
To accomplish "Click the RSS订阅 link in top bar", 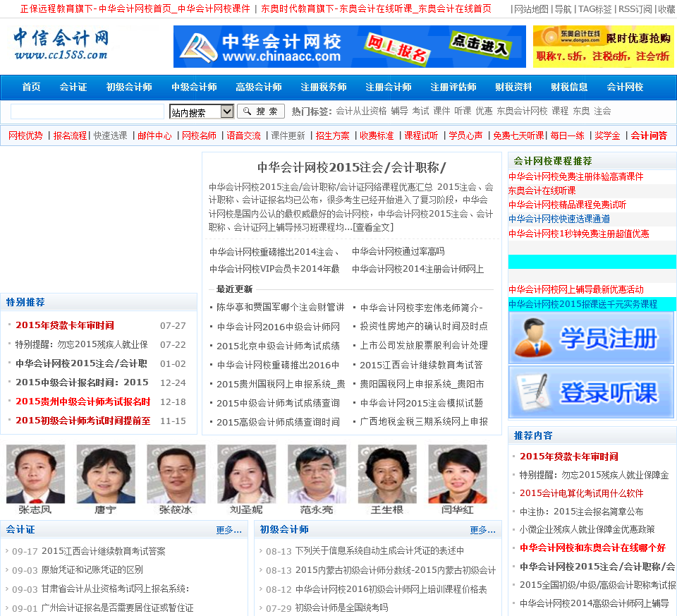I will click(x=635, y=9).
